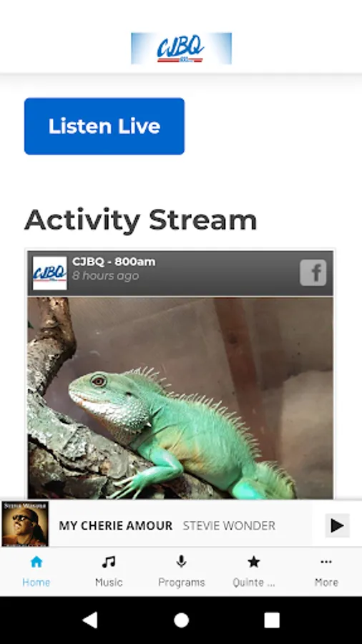Open the More three-dots icon

coord(326,562)
